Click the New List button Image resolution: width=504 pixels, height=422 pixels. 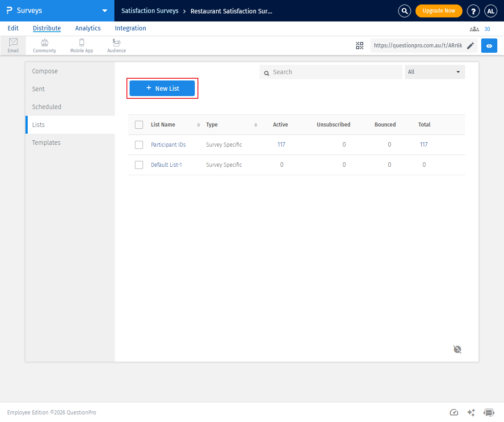coord(162,89)
